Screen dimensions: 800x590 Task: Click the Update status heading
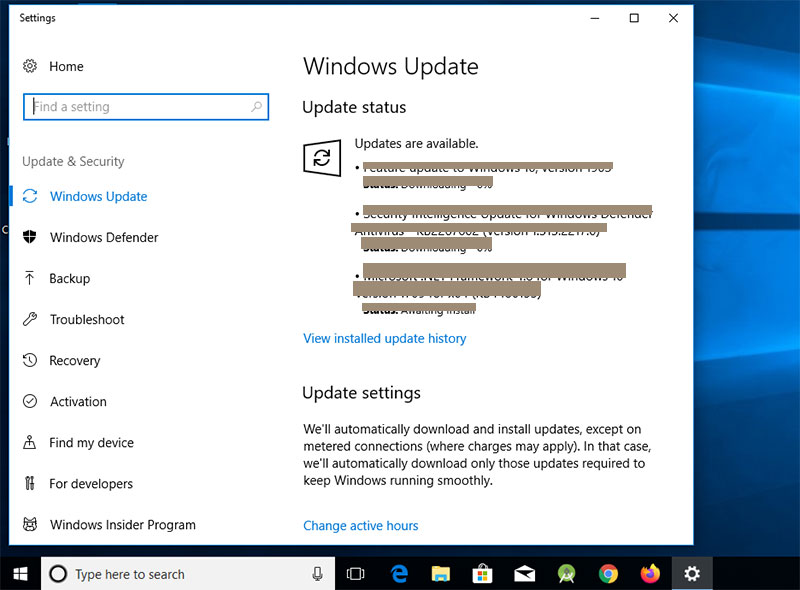point(354,107)
